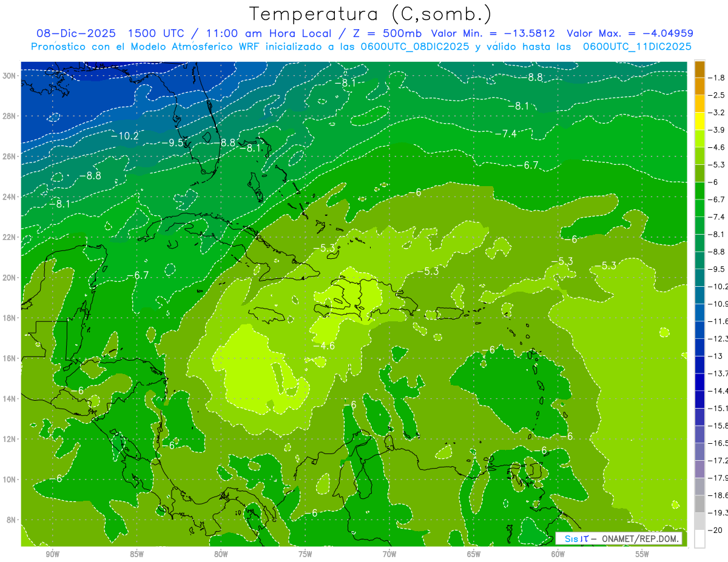
Task: Pick the bright yellow swatch in the legend
Action: [699, 121]
